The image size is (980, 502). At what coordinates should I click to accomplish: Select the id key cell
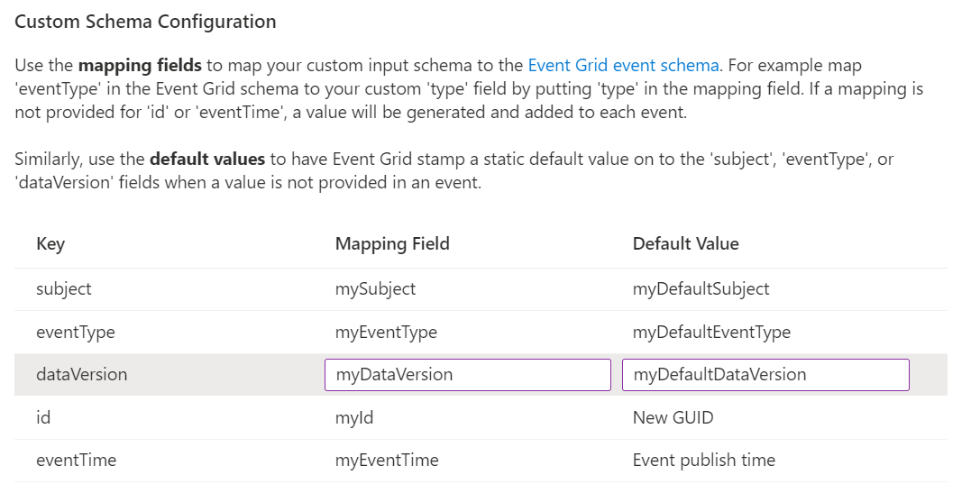coord(43,417)
